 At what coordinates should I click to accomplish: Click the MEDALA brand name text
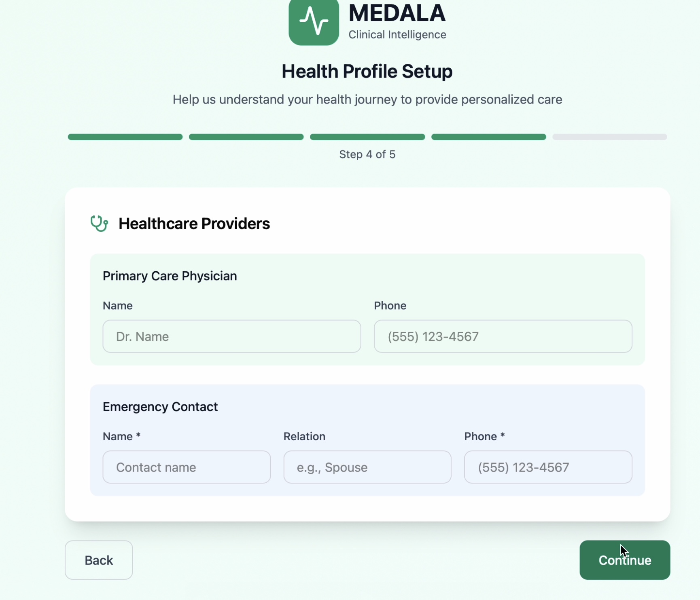pos(397,13)
